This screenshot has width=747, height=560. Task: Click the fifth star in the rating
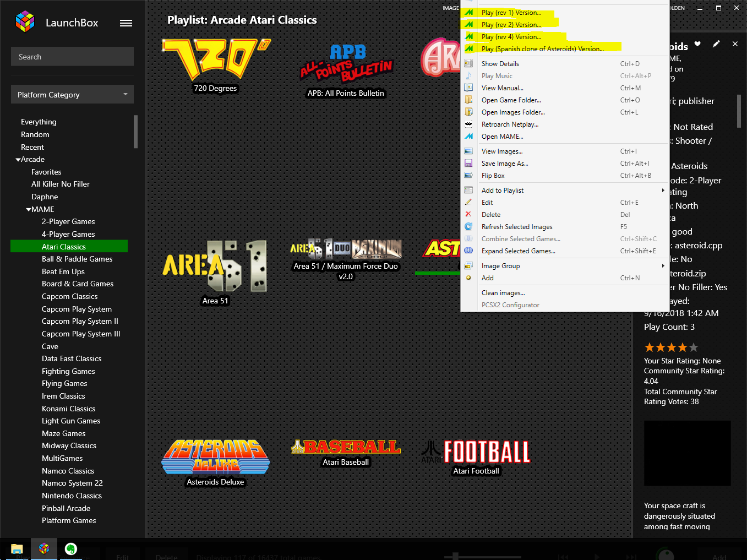[694, 347]
